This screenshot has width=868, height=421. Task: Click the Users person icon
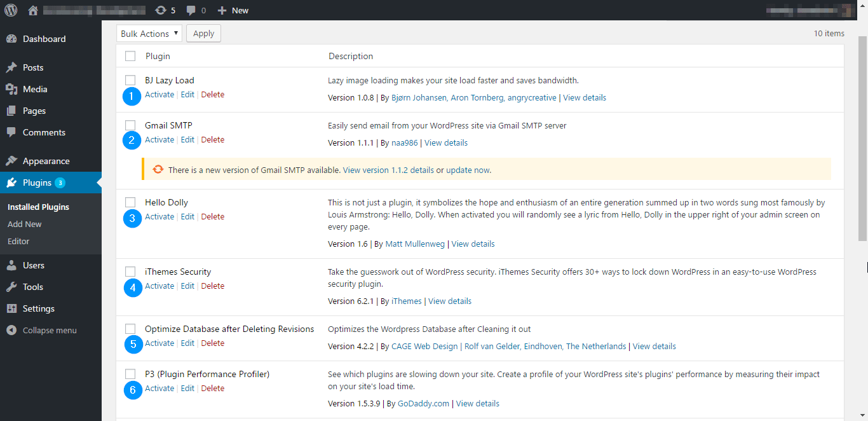point(11,265)
